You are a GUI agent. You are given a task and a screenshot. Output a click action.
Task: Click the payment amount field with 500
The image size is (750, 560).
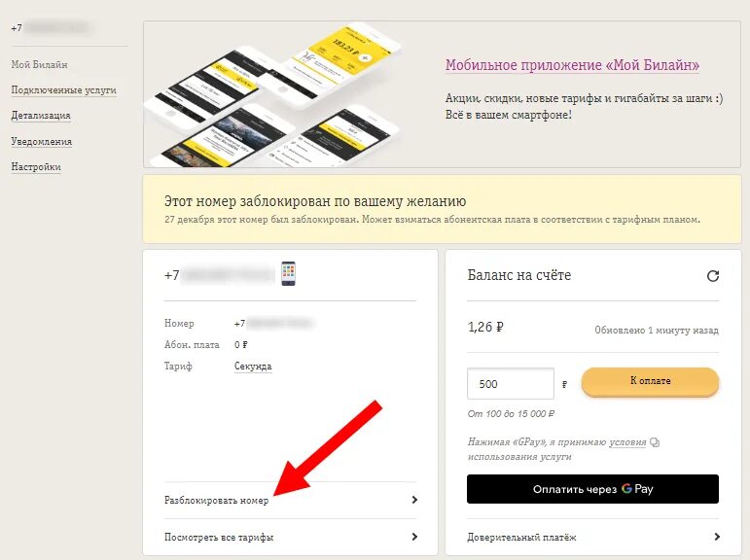[x=511, y=383]
